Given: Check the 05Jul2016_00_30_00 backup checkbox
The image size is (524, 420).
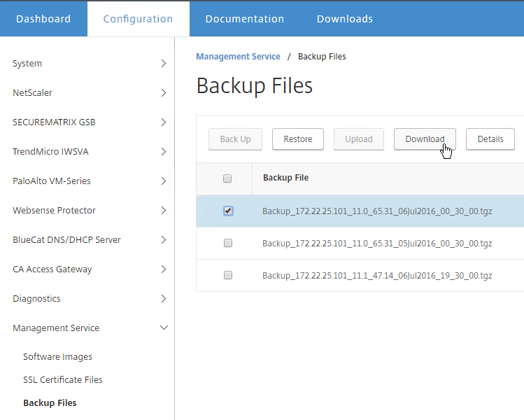Looking at the screenshot, I should click(x=228, y=243).
